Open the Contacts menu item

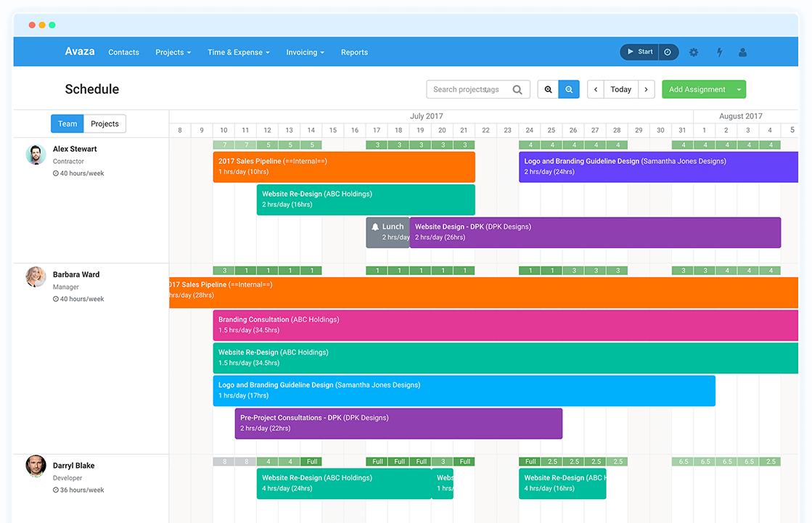tap(123, 52)
